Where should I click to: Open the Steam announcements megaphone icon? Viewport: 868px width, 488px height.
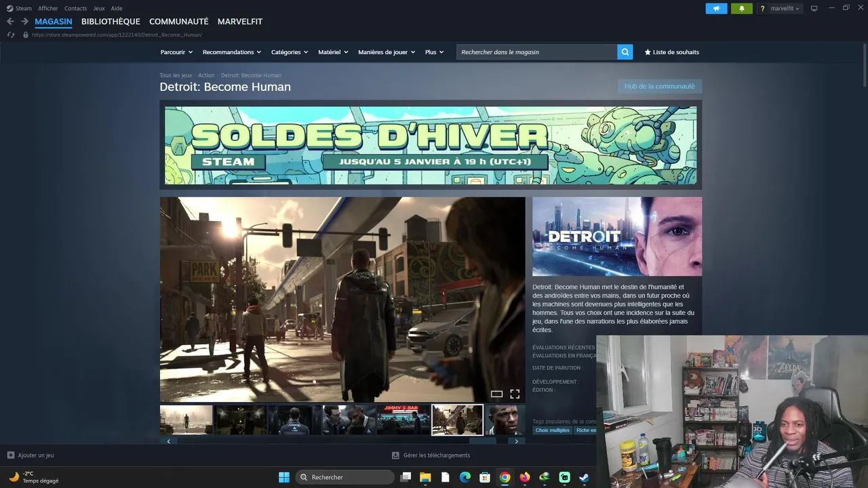click(716, 9)
